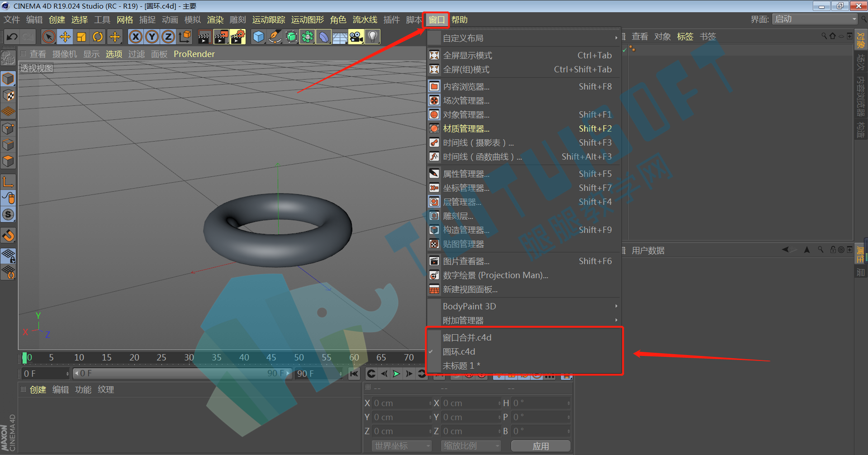Click the X position input field
Image resolution: width=868 pixels, height=455 pixels.
tap(402, 403)
